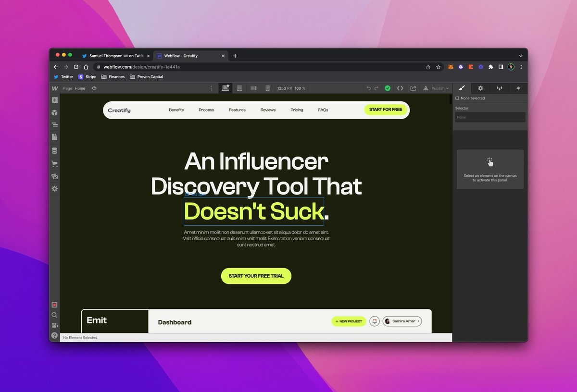577x392 pixels.
Task: Switch to Mobile landscape breakpoint view
Action: pyautogui.click(x=253, y=88)
